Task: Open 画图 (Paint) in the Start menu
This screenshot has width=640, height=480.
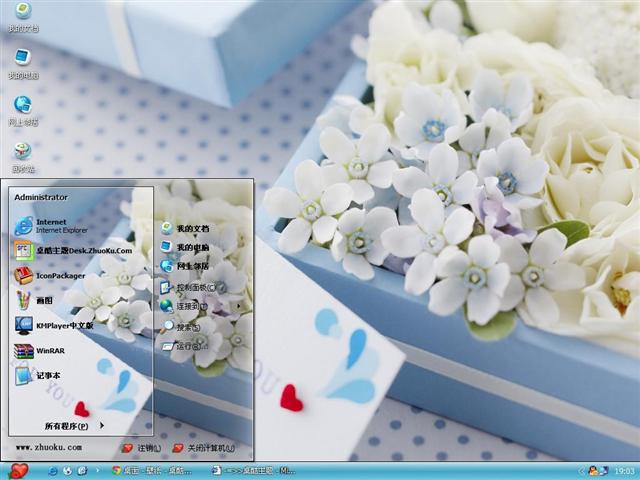Action: pyautogui.click(x=33, y=300)
